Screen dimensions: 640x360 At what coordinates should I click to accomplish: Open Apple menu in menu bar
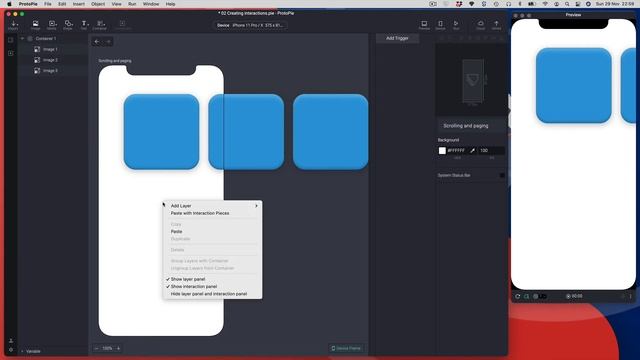(x=9, y=4)
